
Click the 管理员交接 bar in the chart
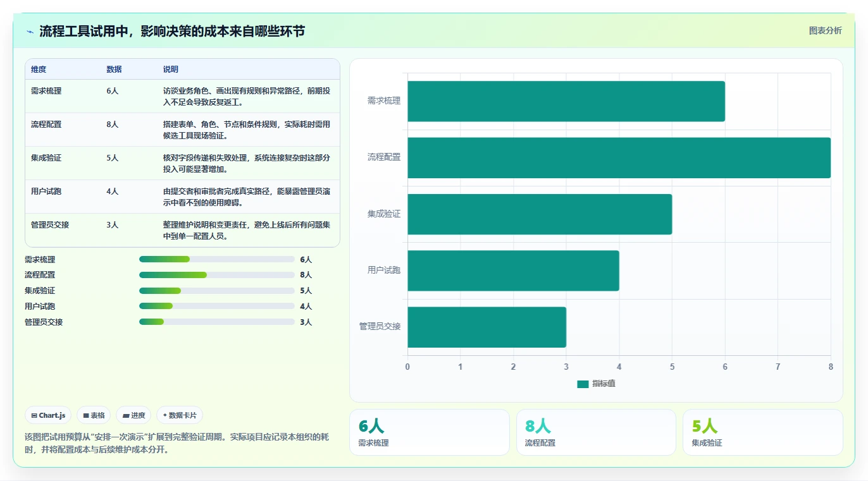[487, 327]
